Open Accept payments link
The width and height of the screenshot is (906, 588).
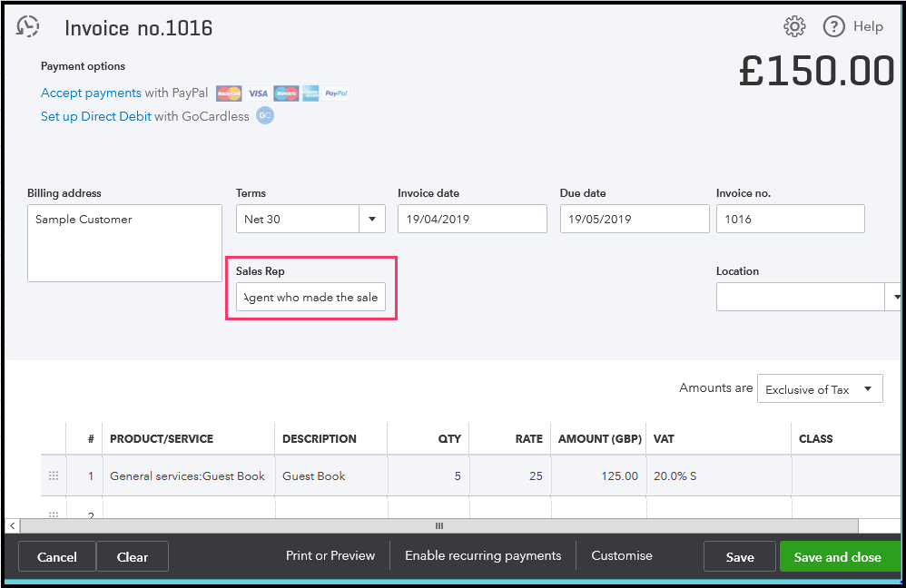91,93
